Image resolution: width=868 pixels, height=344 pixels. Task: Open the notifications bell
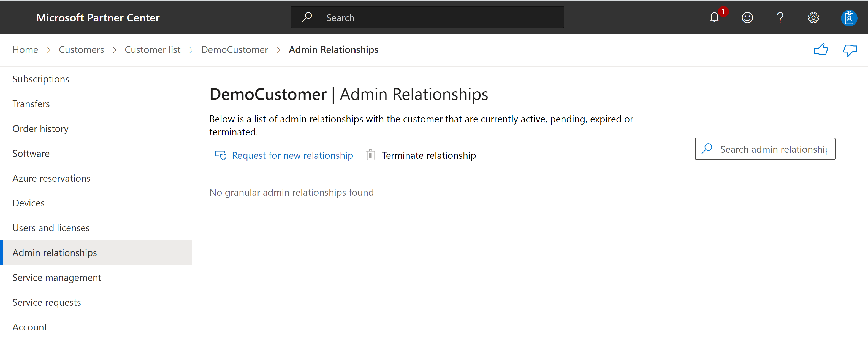click(714, 17)
